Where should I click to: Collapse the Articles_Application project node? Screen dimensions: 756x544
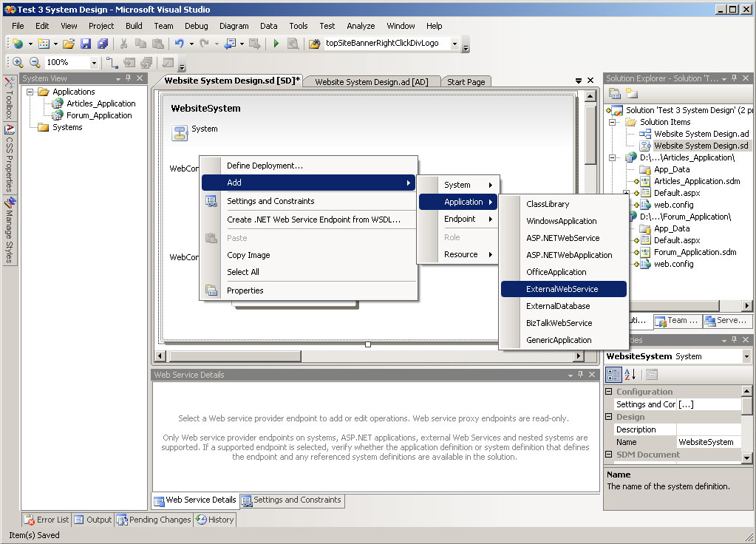[x=613, y=157]
